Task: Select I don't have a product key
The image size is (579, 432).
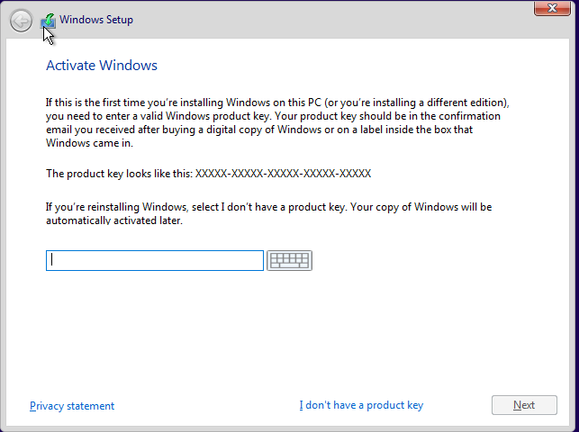Action: tap(361, 405)
